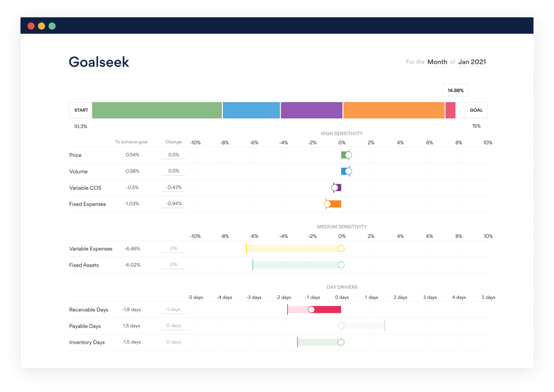Click the green maximize window dot
Viewport: 554px width, 392px height.
tap(52, 26)
